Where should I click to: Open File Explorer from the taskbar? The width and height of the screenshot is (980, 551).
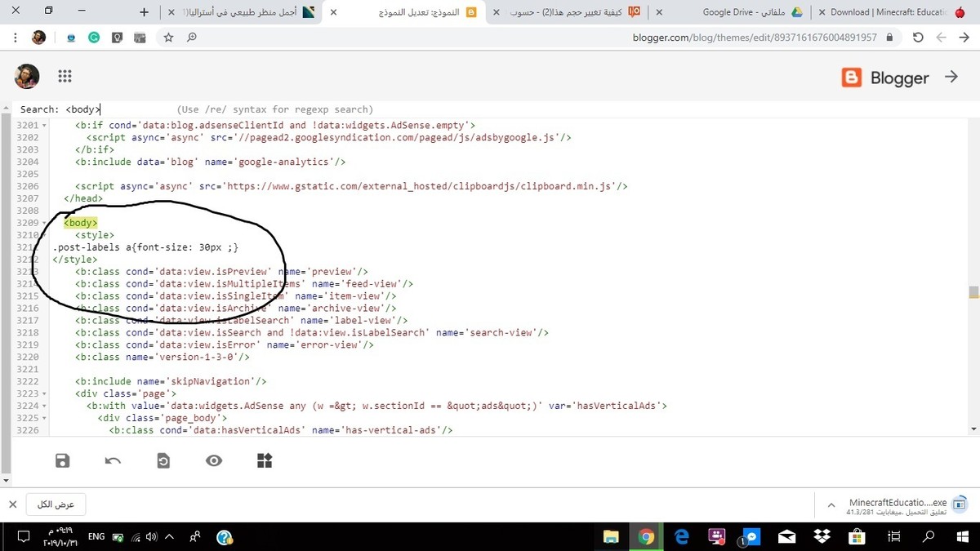tap(611, 536)
